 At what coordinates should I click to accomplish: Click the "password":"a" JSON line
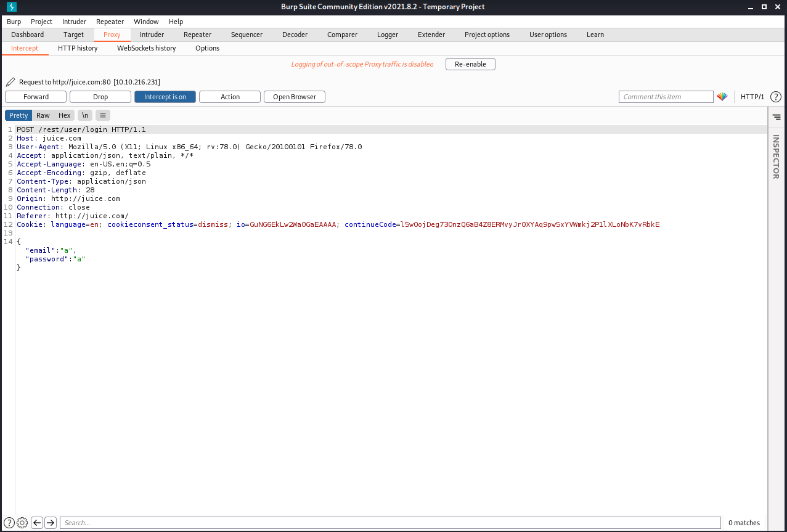coord(55,259)
